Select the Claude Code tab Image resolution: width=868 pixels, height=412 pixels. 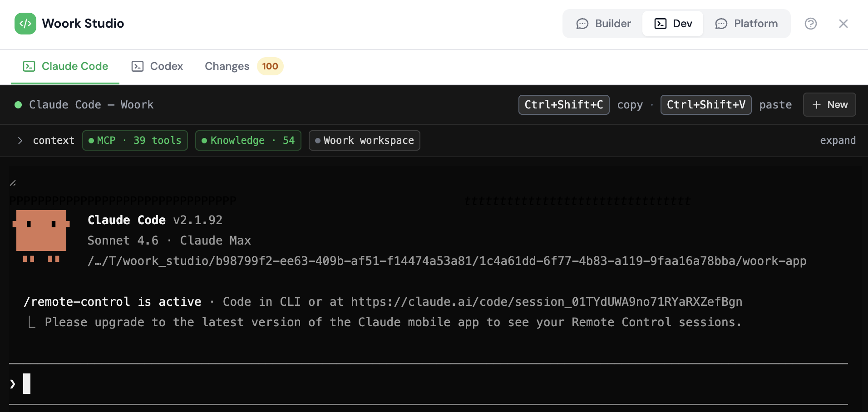pyautogui.click(x=65, y=66)
